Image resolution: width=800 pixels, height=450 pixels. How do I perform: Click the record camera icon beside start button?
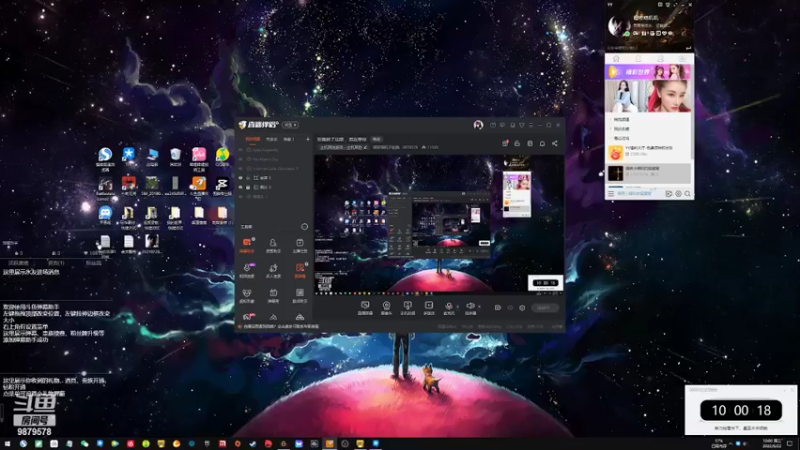tap(497, 308)
